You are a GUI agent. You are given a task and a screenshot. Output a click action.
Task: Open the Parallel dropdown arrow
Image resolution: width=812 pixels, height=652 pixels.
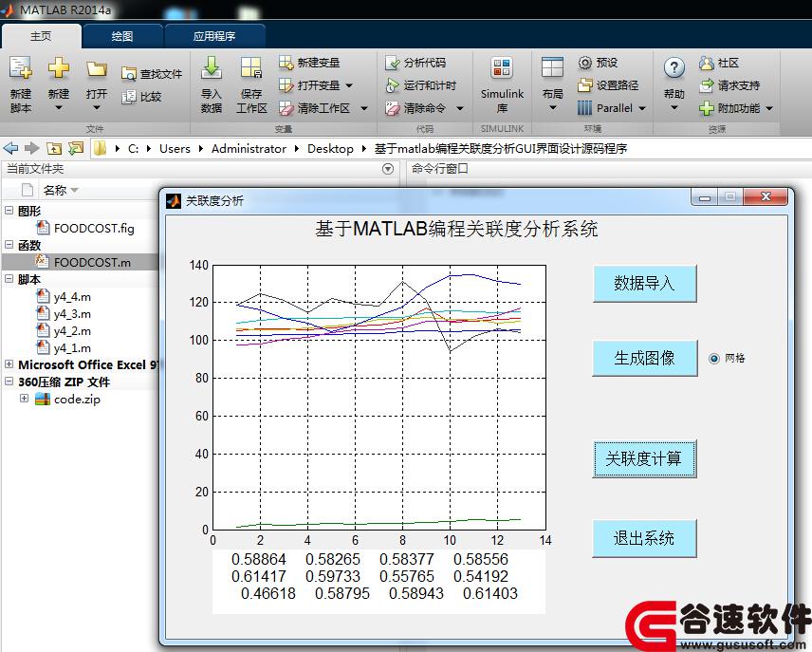pos(642,108)
